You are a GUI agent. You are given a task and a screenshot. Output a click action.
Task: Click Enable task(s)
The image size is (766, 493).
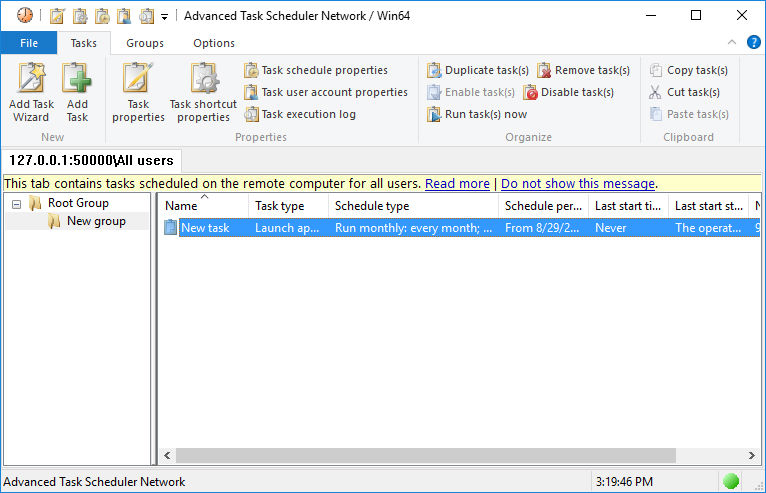pyautogui.click(x=471, y=92)
